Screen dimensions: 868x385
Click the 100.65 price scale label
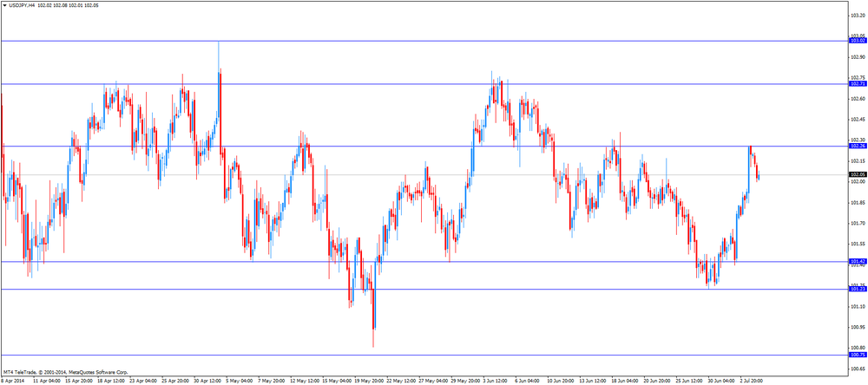858,369
